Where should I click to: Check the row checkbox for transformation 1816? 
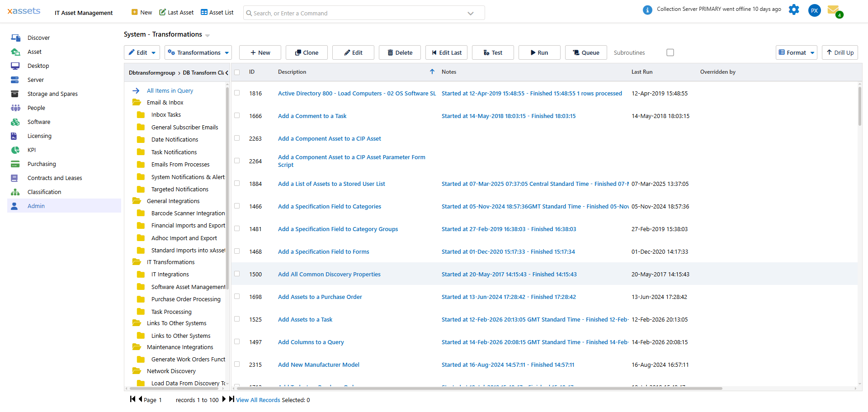pyautogui.click(x=237, y=93)
